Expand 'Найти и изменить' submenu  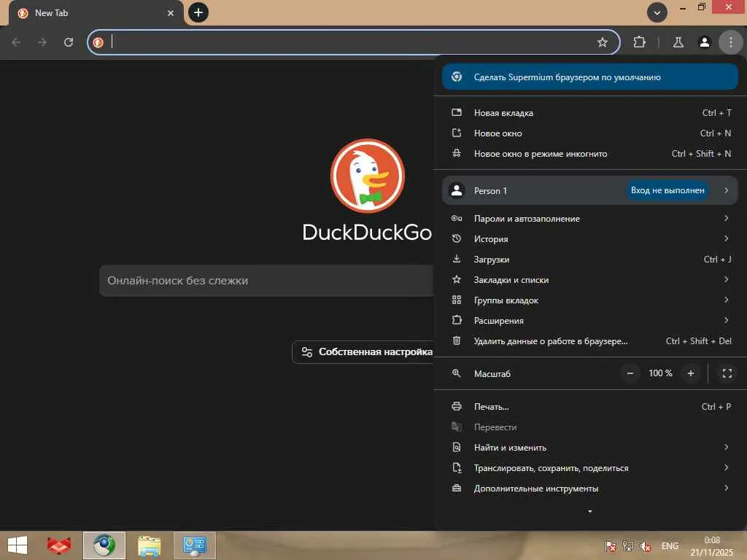[x=589, y=448]
